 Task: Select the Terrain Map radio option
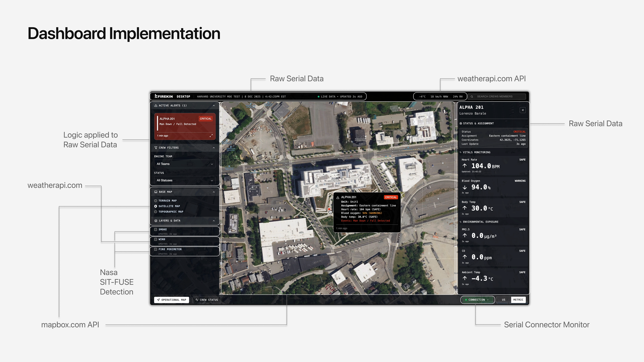coord(156,201)
